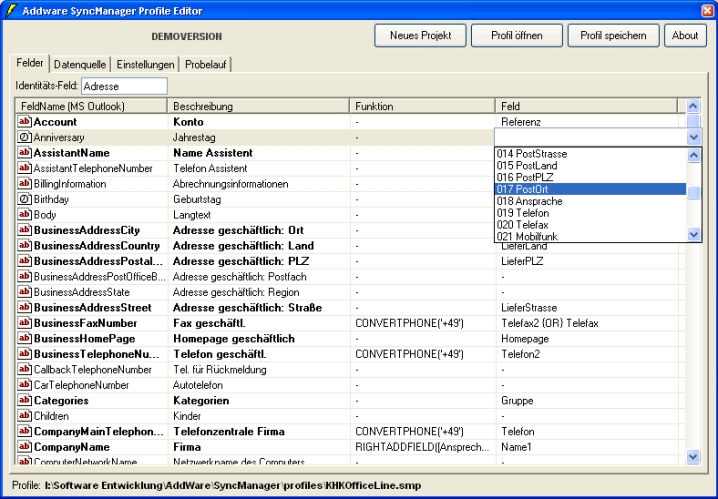718x499 pixels.
Task: Click the field icon next to BusinessHomePage
Action: click(x=25, y=339)
